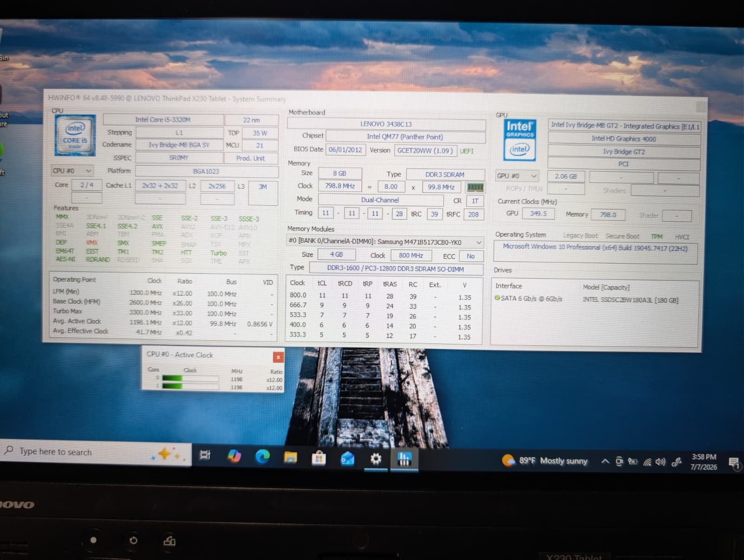
Task: Click the Base Clock (HFM) row
Action: [x=163, y=302]
